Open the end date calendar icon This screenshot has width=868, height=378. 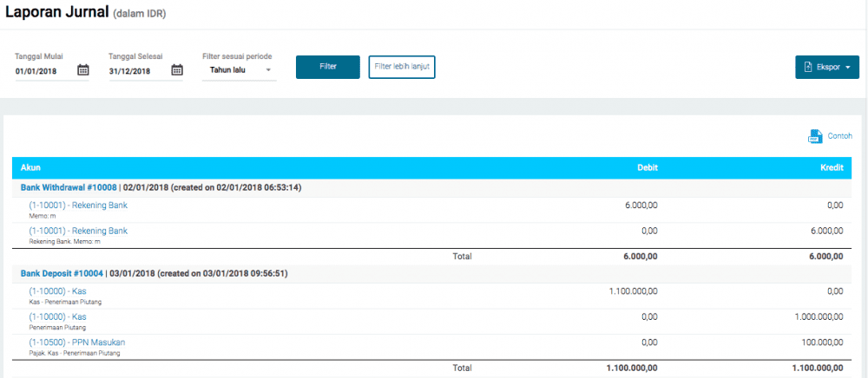point(177,70)
